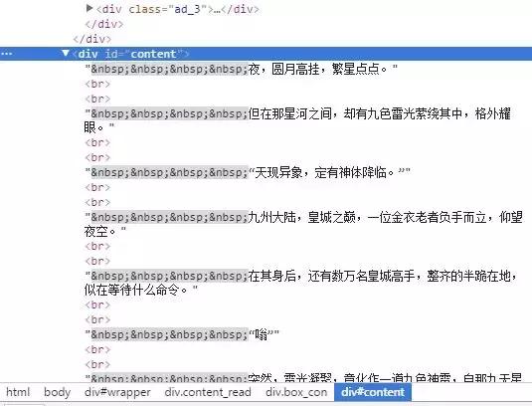Click the div class="ad_3" tag text
Image resolution: width=532 pixels, height=406 pixels.
point(177,9)
